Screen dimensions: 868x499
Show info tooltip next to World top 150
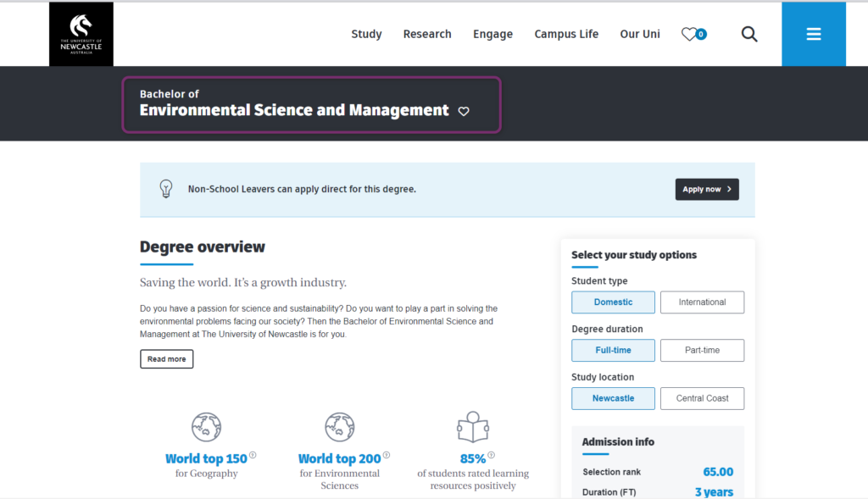click(253, 456)
